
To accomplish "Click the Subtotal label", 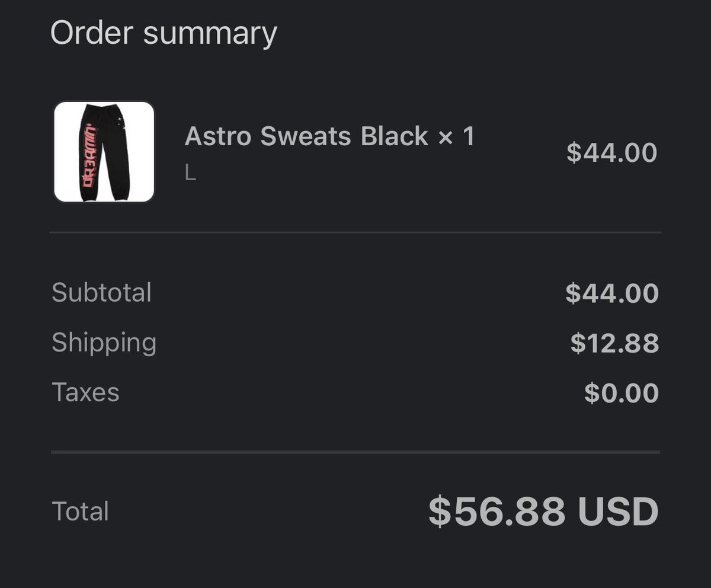I will pyautogui.click(x=101, y=293).
